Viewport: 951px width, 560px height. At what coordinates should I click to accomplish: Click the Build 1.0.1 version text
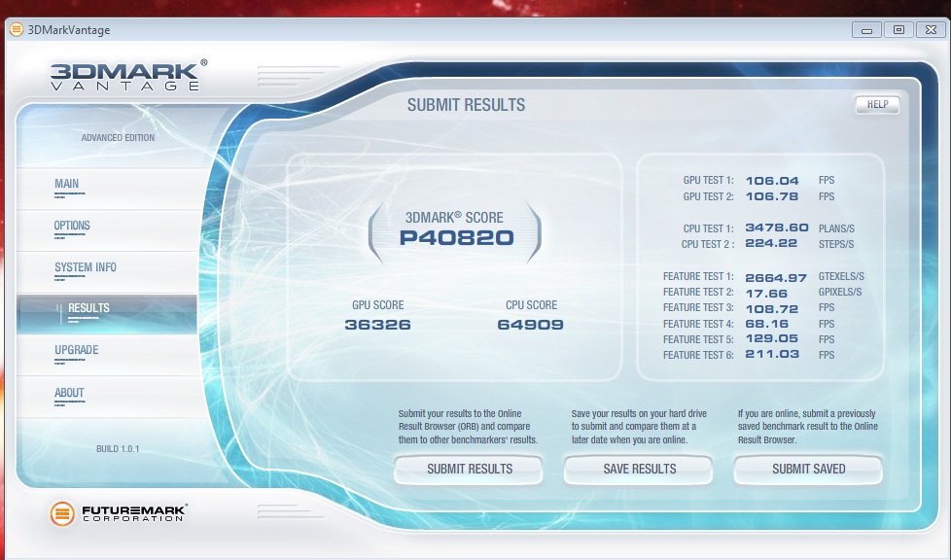click(x=118, y=449)
